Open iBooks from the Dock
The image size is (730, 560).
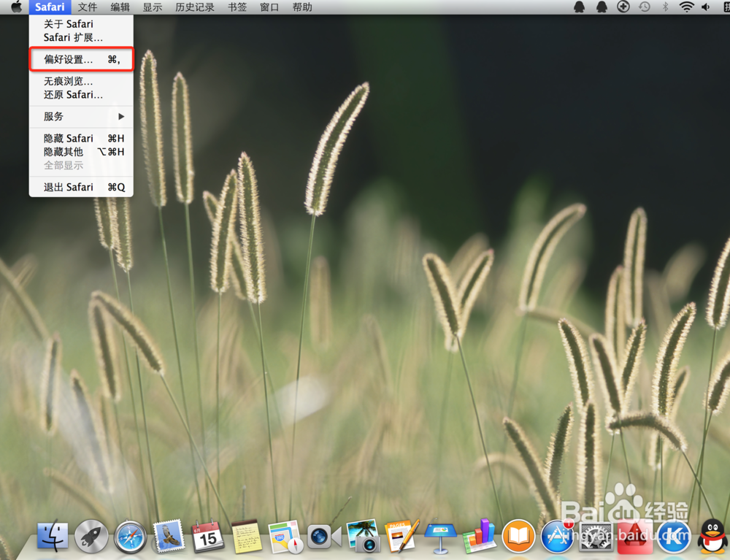[519, 535]
